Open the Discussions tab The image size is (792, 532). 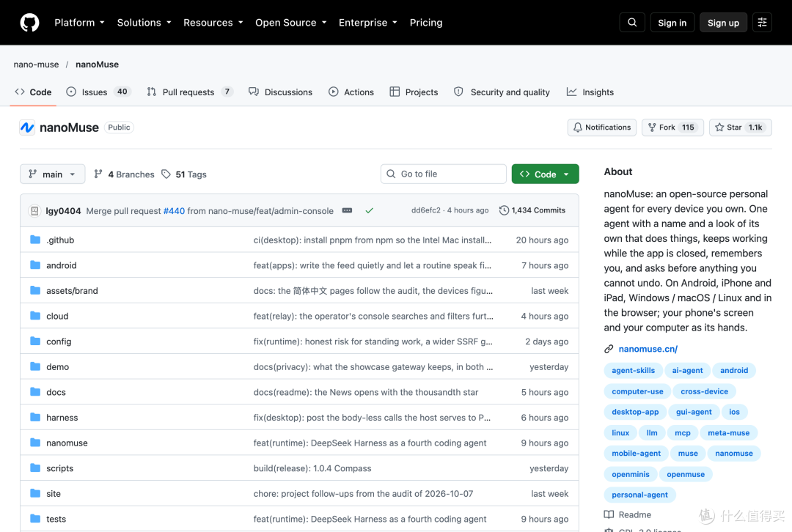pyautogui.click(x=280, y=92)
